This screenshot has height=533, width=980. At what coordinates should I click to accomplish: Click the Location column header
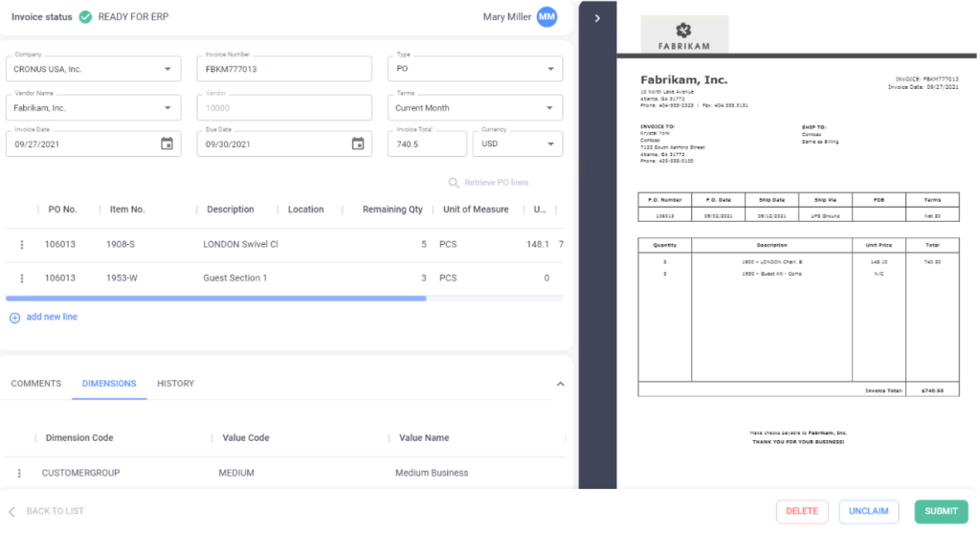pyautogui.click(x=305, y=210)
